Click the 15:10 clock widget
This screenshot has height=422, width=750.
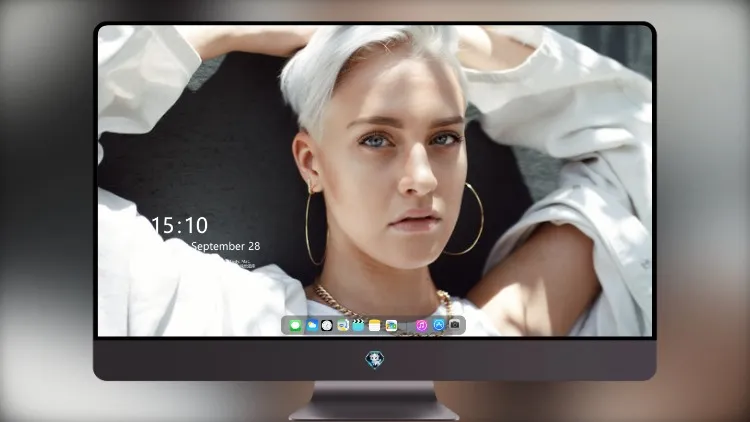pos(179,225)
